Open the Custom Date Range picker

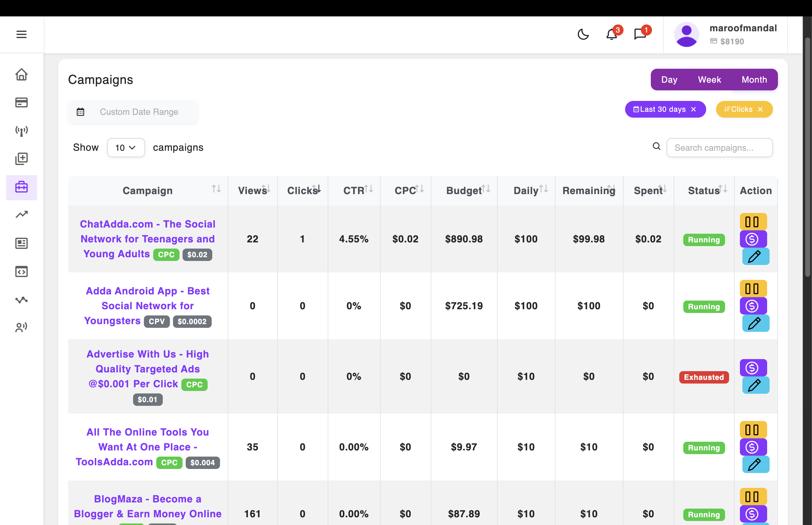(138, 112)
